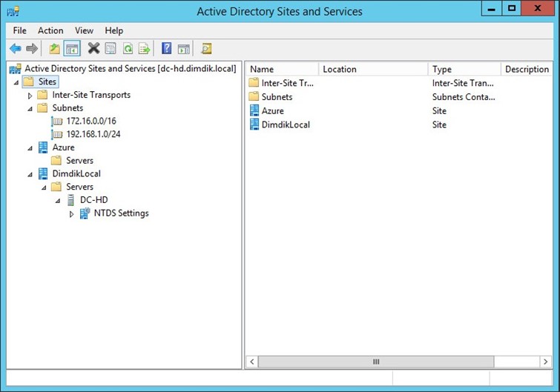The height and width of the screenshot is (392, 560).
Task: Click the Refresh toolbar icon
Action: 128,48
